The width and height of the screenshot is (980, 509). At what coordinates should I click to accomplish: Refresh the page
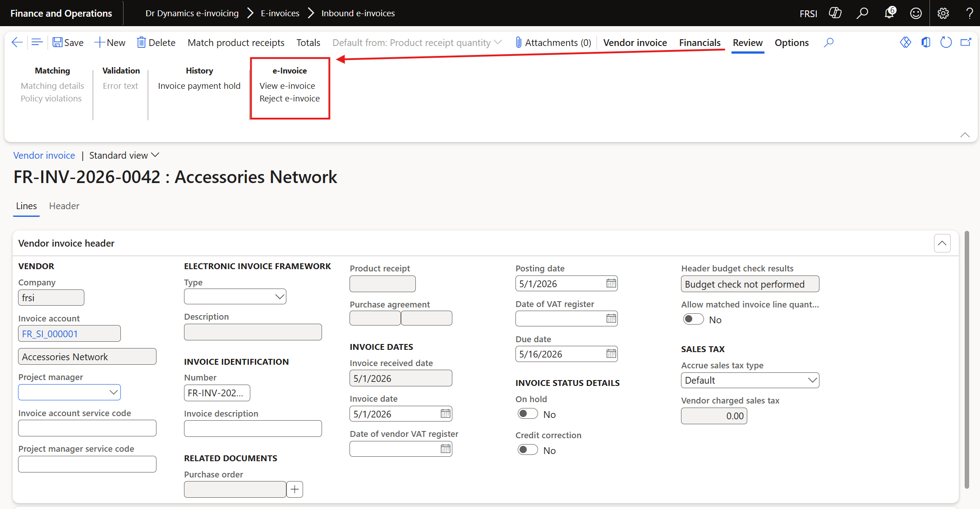(946, 42)
